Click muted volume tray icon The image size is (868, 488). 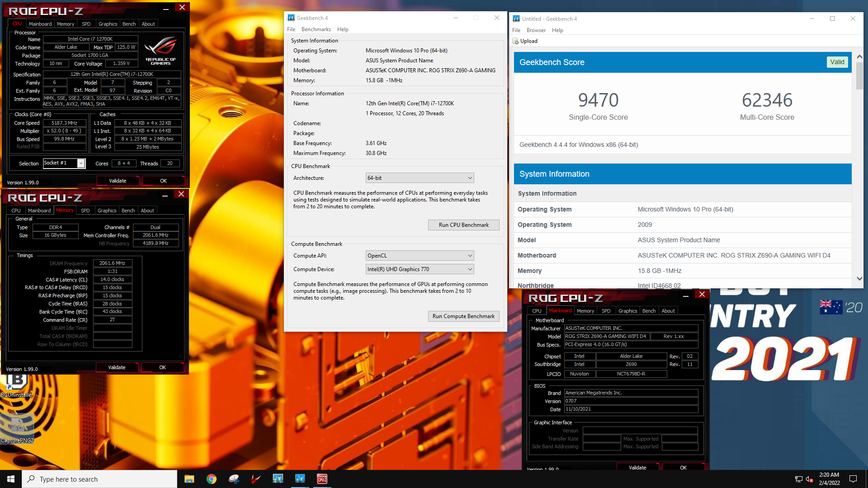click(810, 479)
